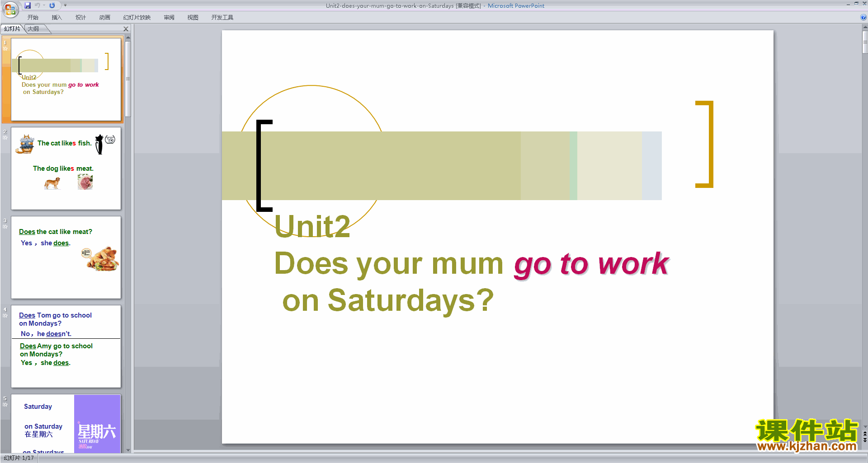Click the thumbnail pane scrollbar down arrow

[128, 450]
